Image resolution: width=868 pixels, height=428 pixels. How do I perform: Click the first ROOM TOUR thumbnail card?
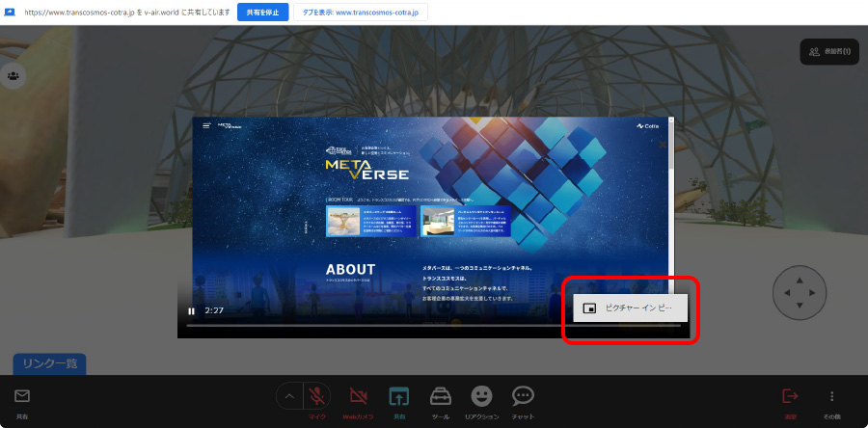pyautogui.click(x=371, y=221)
